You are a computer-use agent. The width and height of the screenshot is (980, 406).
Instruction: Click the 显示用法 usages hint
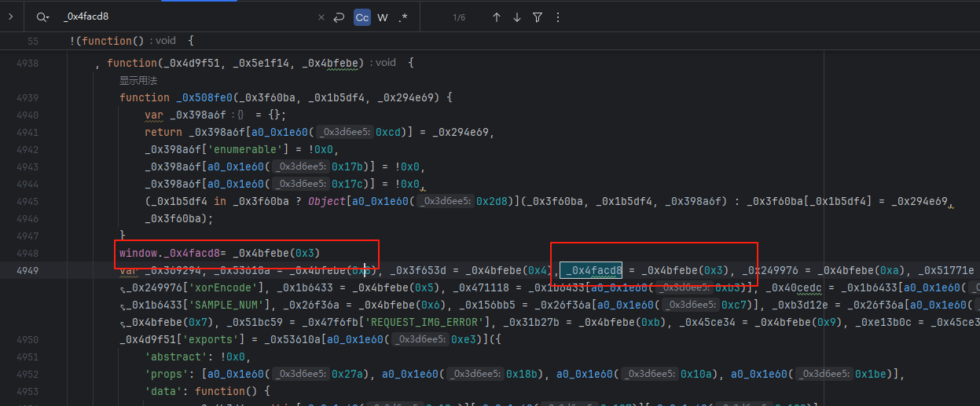(x=138, y=80)
